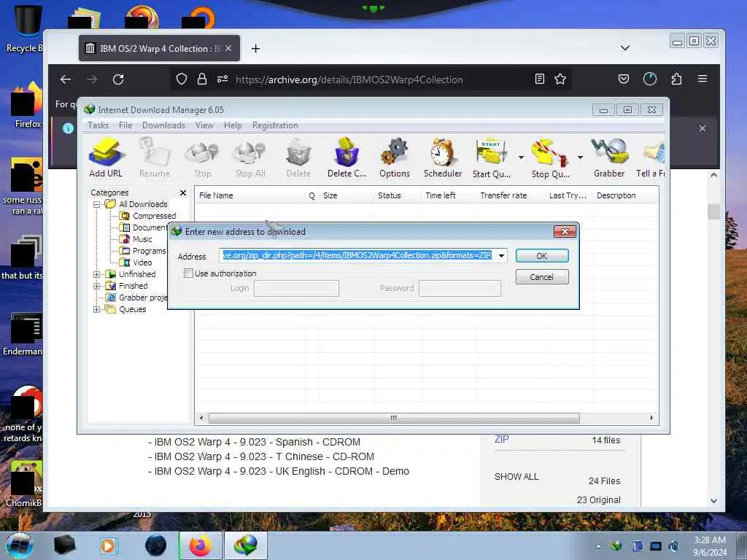Sort by Transfer rate column header
This screenshot has height=560, width=747.
click(510, 195)
